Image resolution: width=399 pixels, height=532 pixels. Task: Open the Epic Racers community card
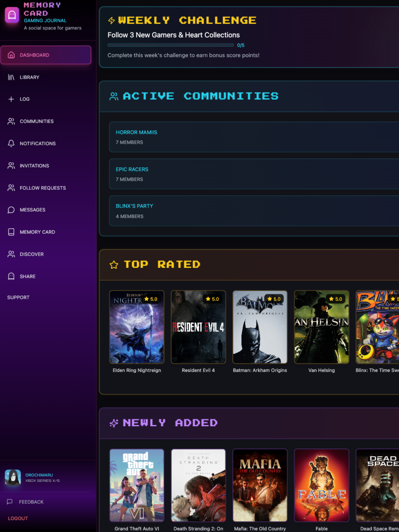254,174
